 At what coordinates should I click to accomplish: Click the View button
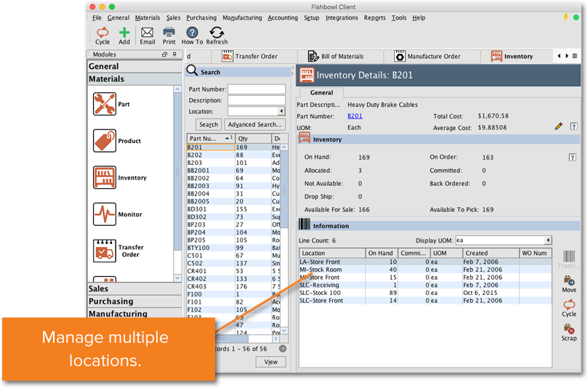[271, 362]
